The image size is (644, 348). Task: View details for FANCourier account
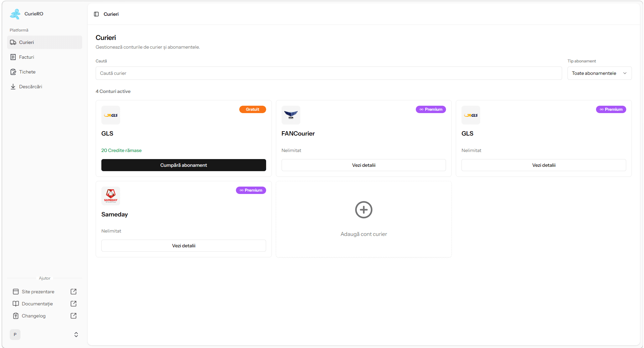(x=363, y=165)
